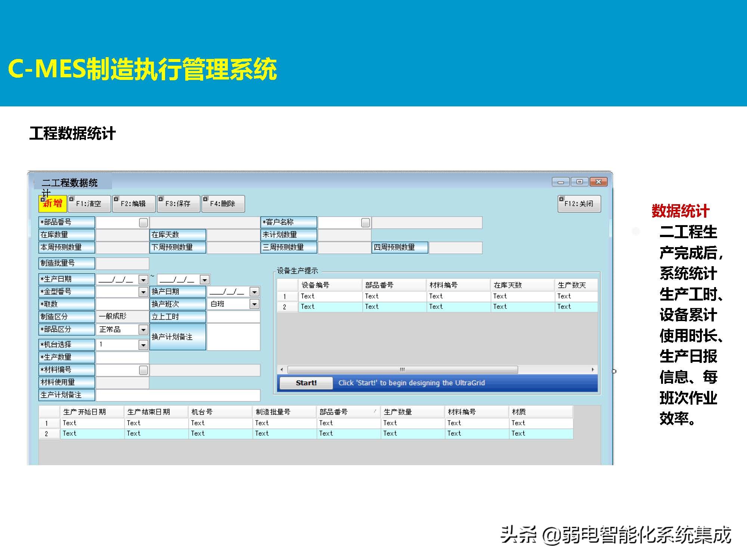Click the 换产计划备注 text area
Screen dimensions: 747x560
click(x=233, y=337)
